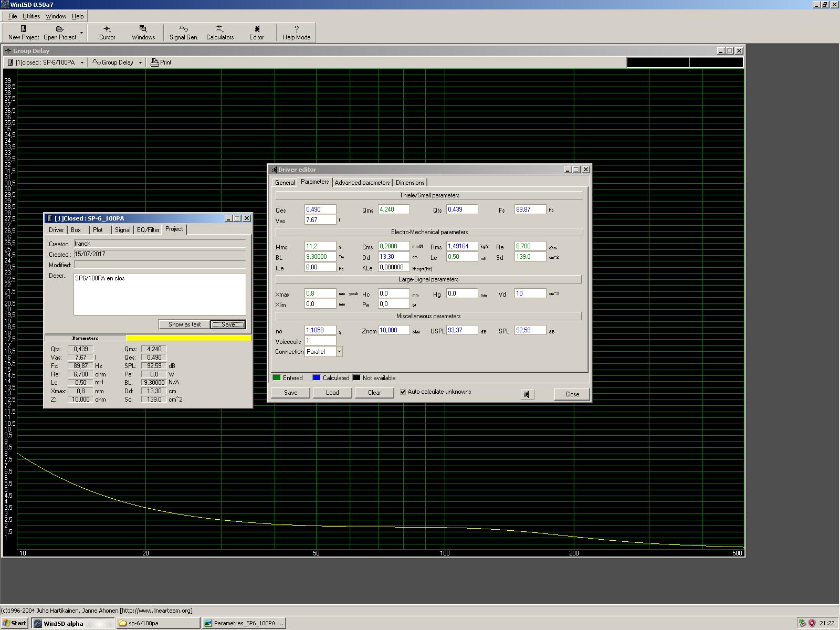Open the Windows toolbar icon
Image resolution: width=840 pixels, height=630 pixels.
coord(143,32)
